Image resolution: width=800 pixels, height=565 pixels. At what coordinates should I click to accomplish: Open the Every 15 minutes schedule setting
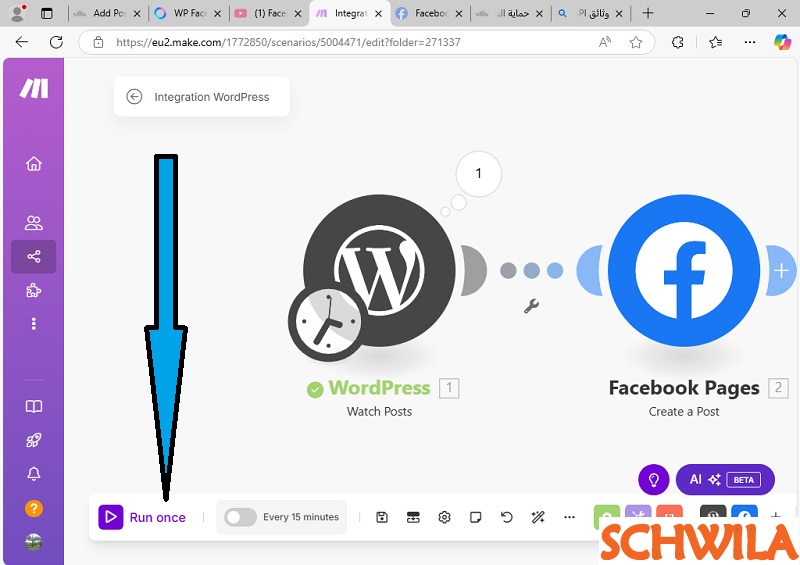point(301,517)
